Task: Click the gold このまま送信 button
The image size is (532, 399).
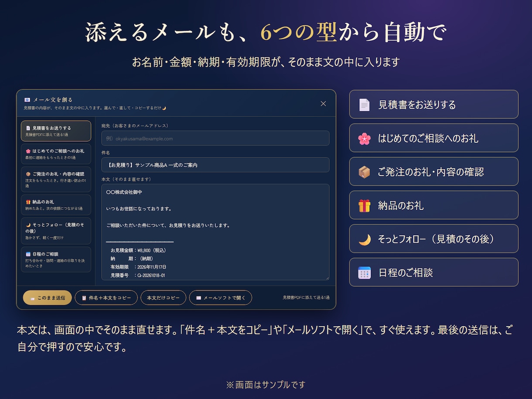Action: 47,298
